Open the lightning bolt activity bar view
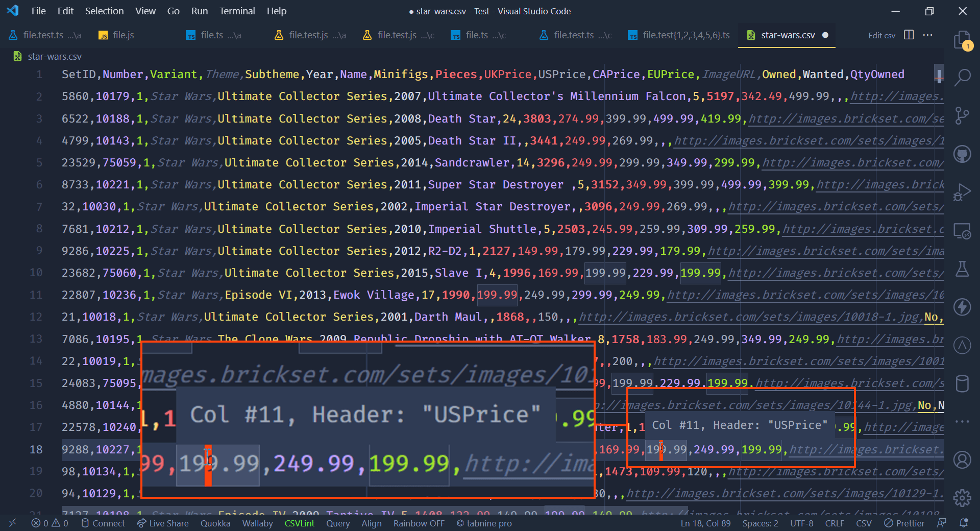980x531 pixels. click(962, 307)
